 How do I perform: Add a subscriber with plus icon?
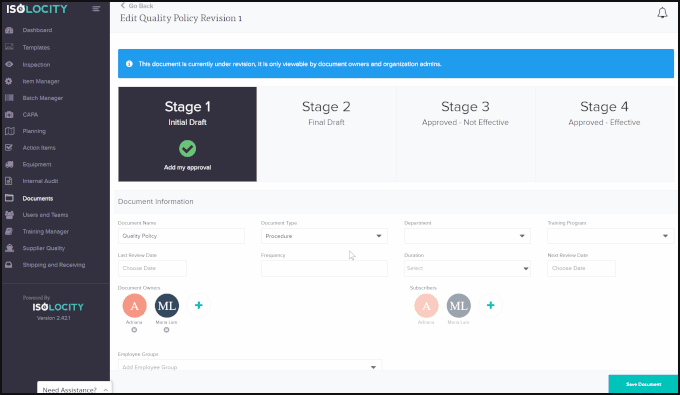[490, 305]
